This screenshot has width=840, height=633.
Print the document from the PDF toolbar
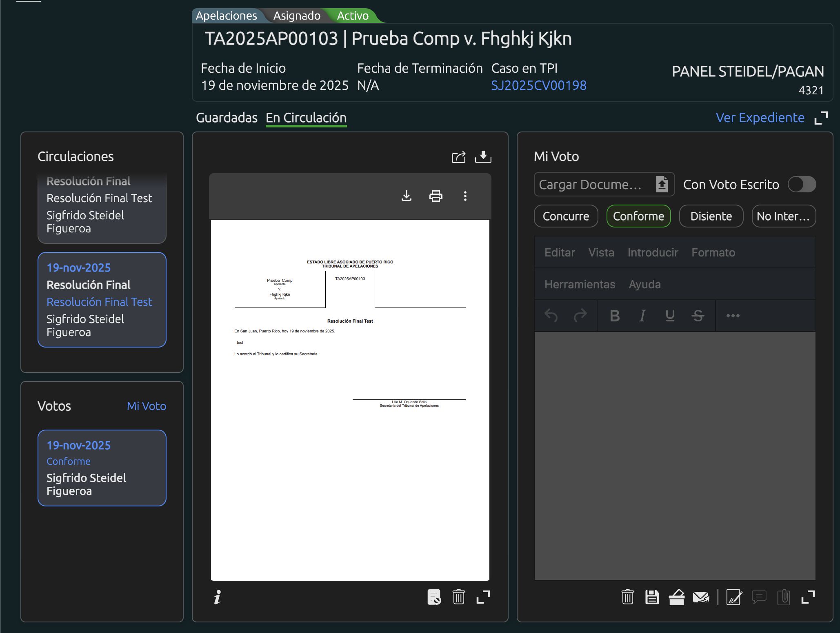(x=436, y=196)
